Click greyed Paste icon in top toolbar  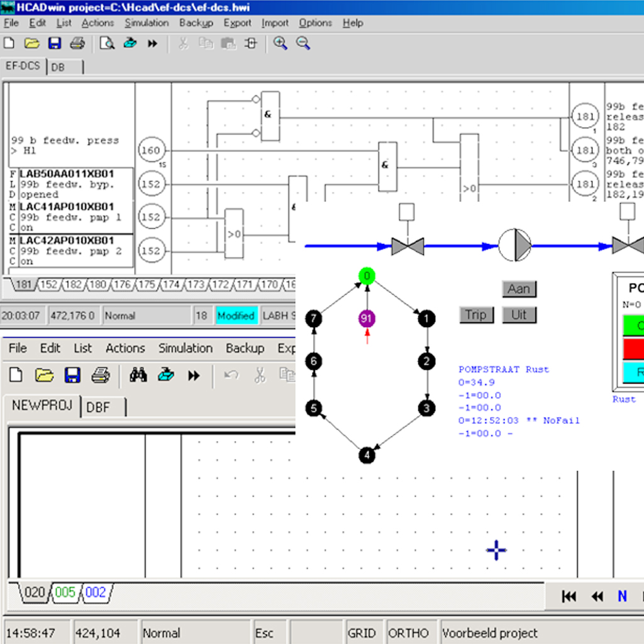point(228,43)
